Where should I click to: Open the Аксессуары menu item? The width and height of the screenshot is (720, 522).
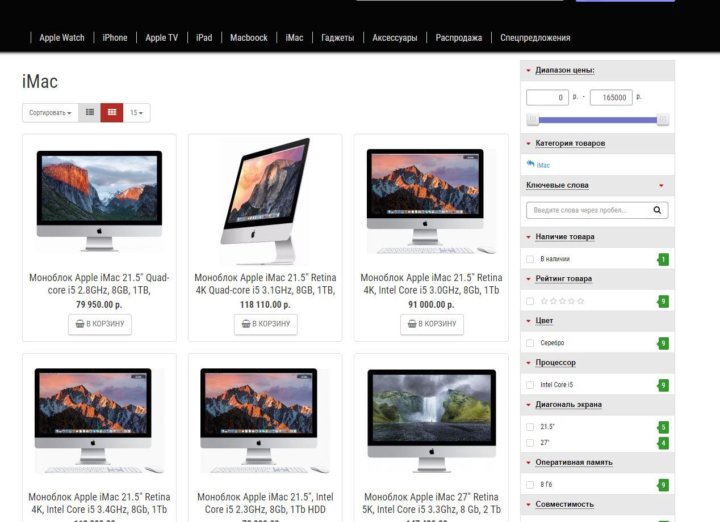click(x=395, y=38)
